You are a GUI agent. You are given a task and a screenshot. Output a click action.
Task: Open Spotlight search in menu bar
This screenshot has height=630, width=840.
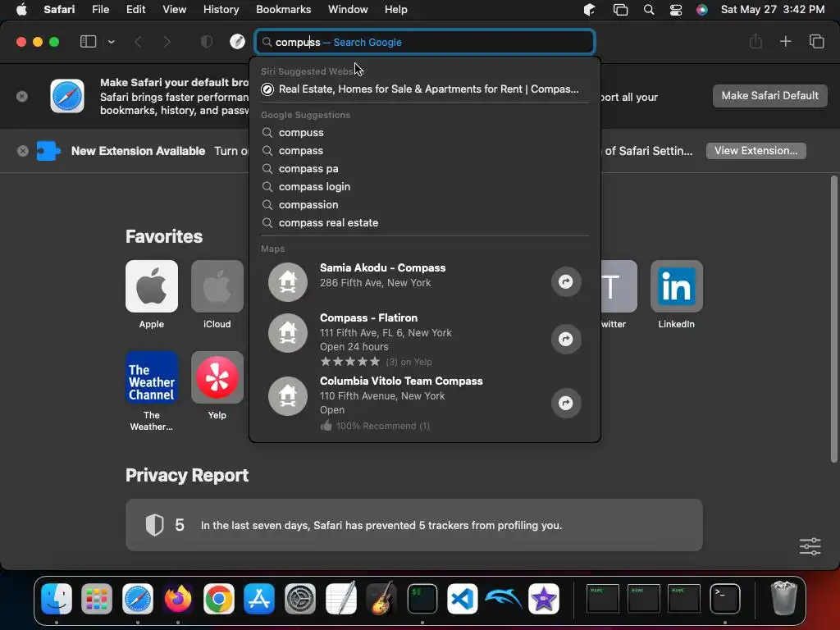click(649, 10)
